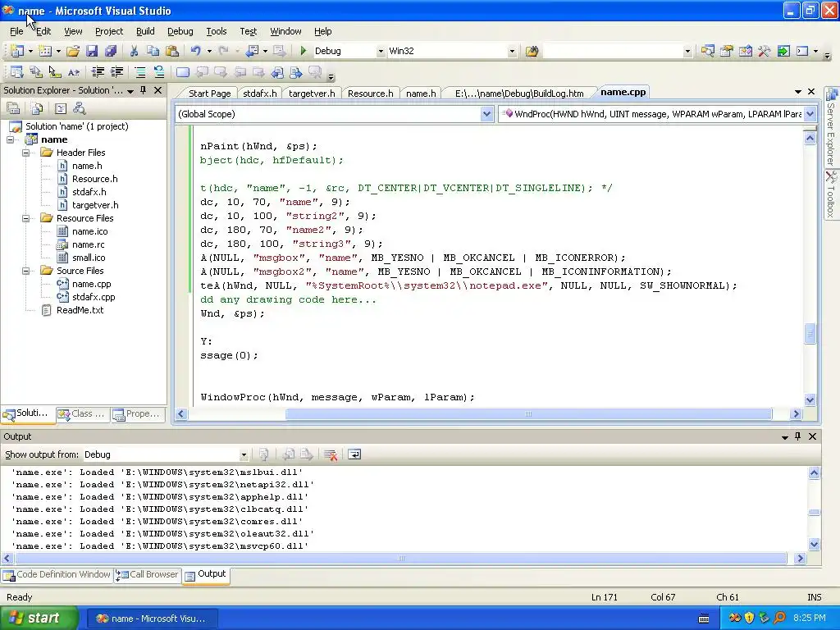Uncomment the selected lines icon

click(x=159, y=72)
